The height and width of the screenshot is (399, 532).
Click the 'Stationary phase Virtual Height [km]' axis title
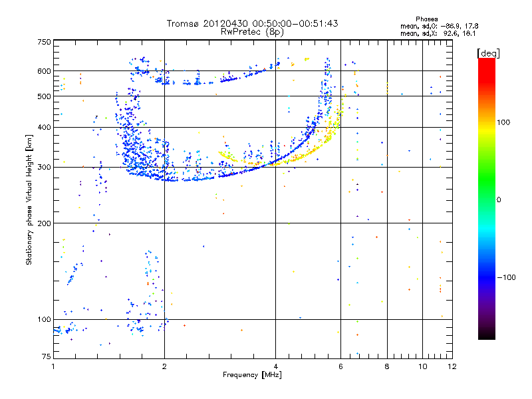point(29,199)
